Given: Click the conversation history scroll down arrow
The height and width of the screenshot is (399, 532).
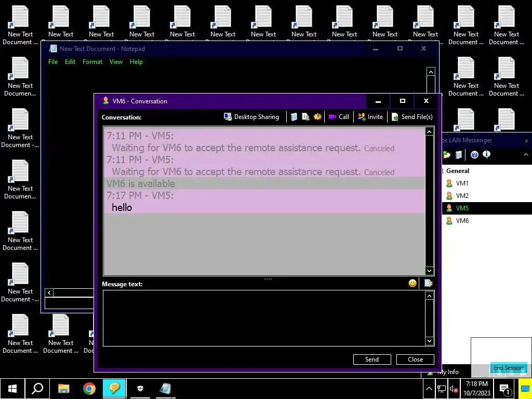Looking at the screenshot, I should pyautogui.click(x=429, y=270).
